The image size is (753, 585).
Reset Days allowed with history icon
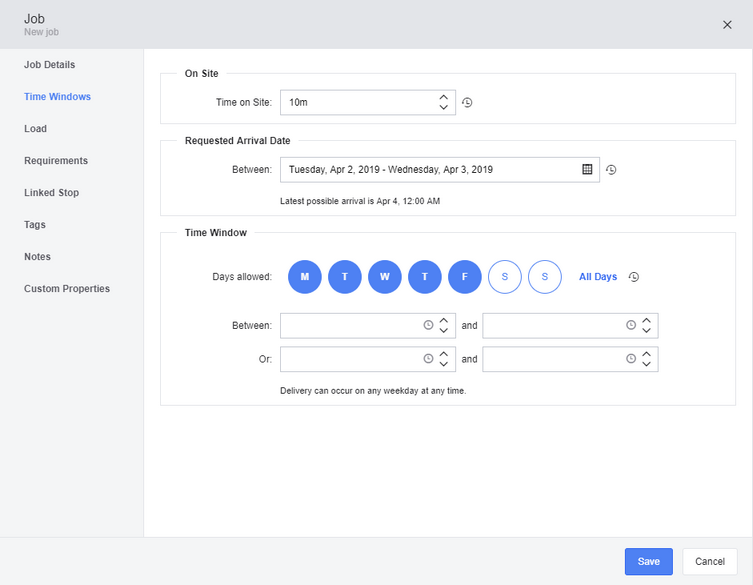pyautogui.click(x=634, y=277)
